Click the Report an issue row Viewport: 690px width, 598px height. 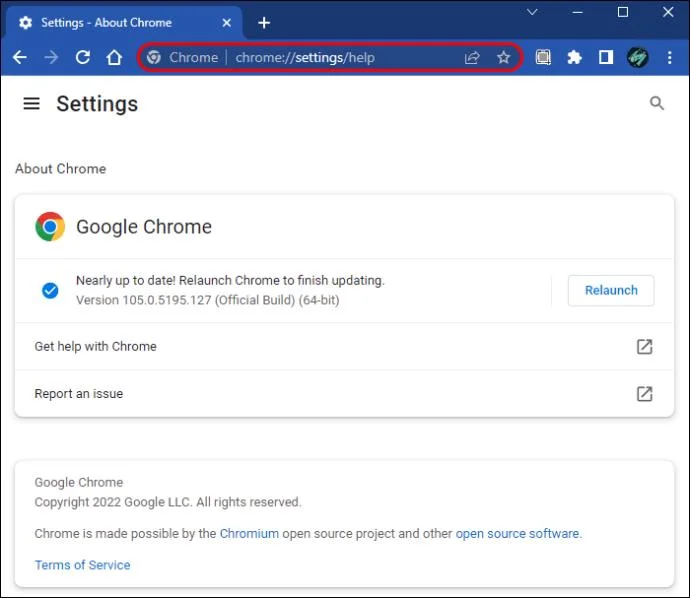pos(344,394)
